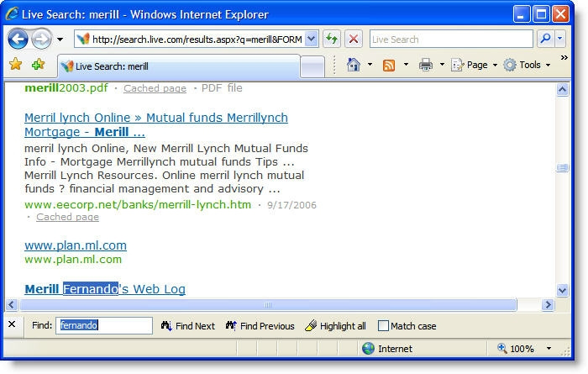Open the recent pages dropdown beside Forward
588x374 pixels.
tap(60, 39)
